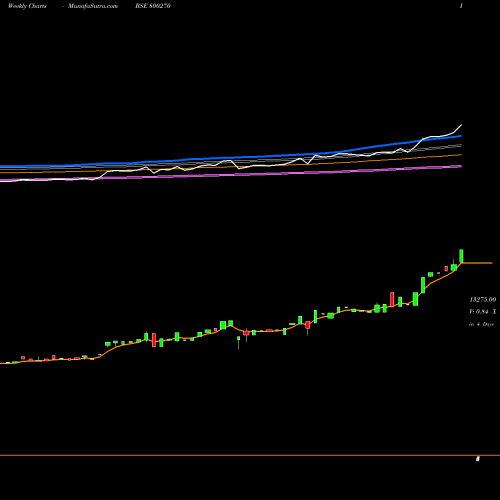The width and height of the screenshot is (500, 500).
Task: Click the 13275.00 price value
Action: click(x=483, y=300)
